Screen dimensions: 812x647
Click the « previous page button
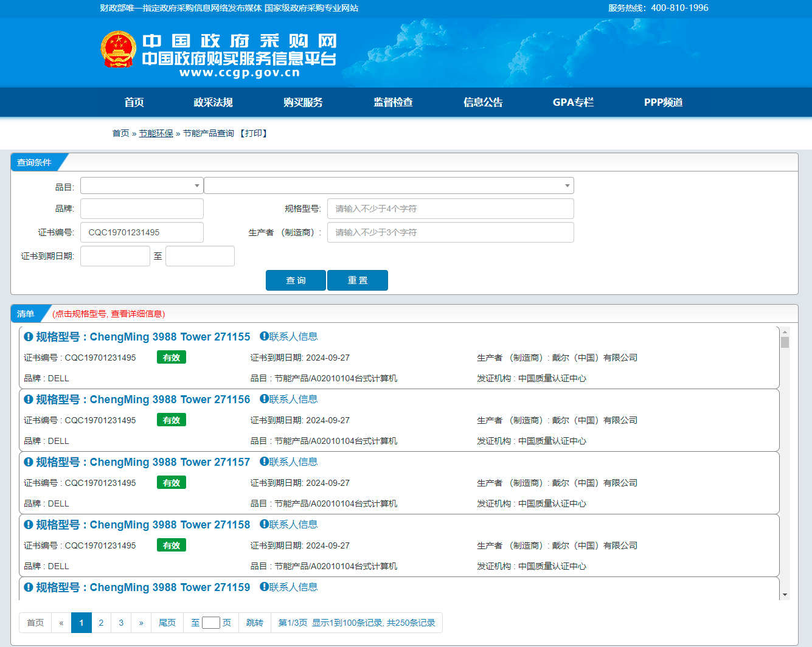61,623
